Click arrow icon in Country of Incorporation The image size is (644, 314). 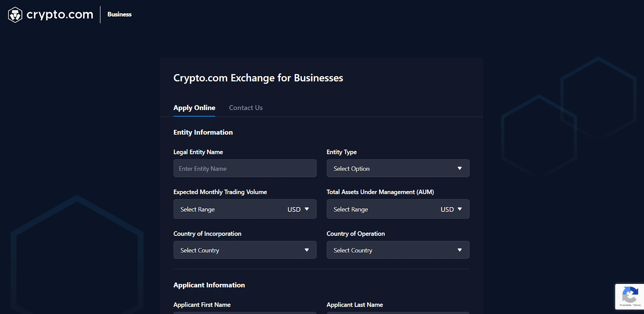coord(307,250)
